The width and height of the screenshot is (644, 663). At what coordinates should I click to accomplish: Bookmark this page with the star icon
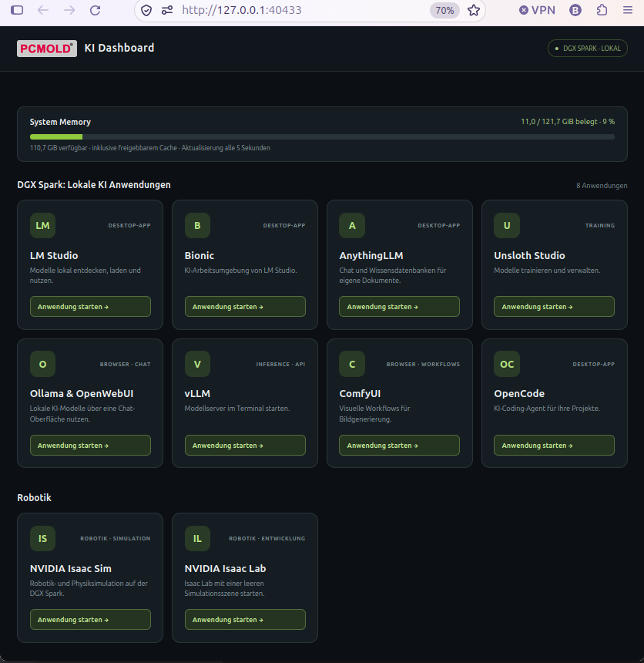coord(474,10)
